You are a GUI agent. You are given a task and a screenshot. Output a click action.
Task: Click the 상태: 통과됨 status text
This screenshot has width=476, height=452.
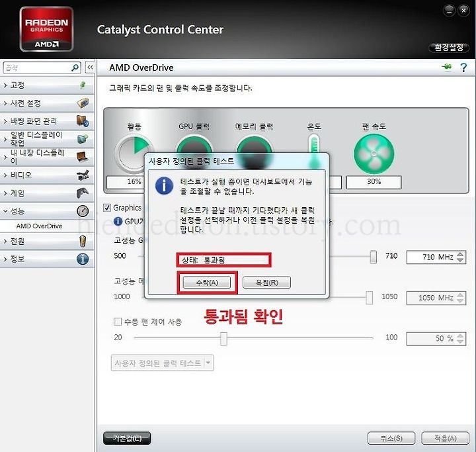204,260
